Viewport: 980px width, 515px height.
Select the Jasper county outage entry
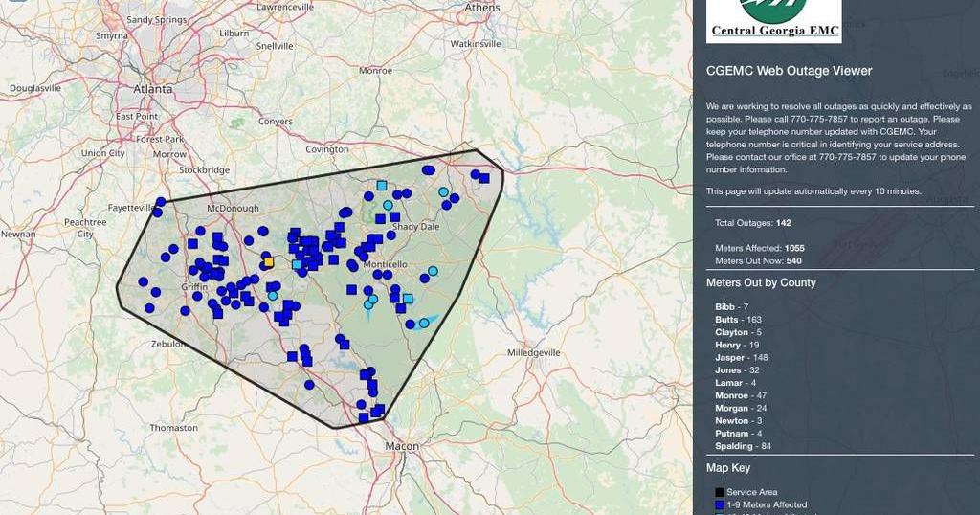coord(742,357)
